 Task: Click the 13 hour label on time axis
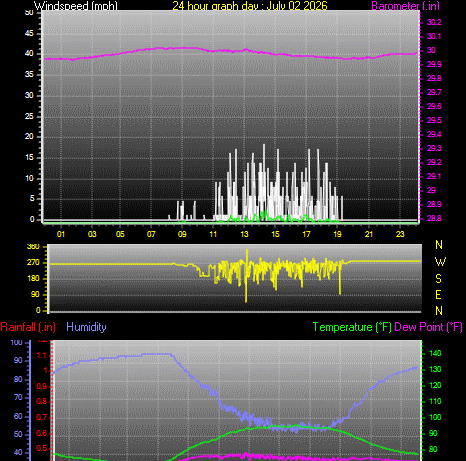click(244, 234)
